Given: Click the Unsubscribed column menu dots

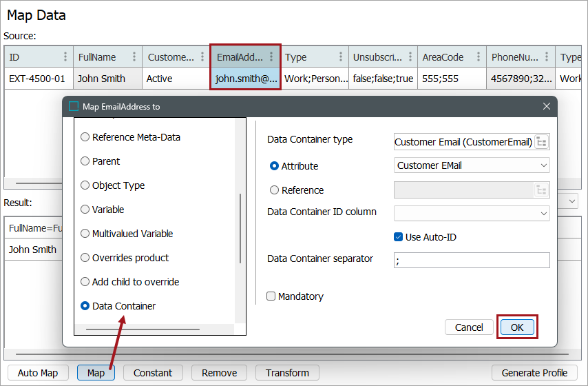Looking at the screenshot, I should click(410, 57).
